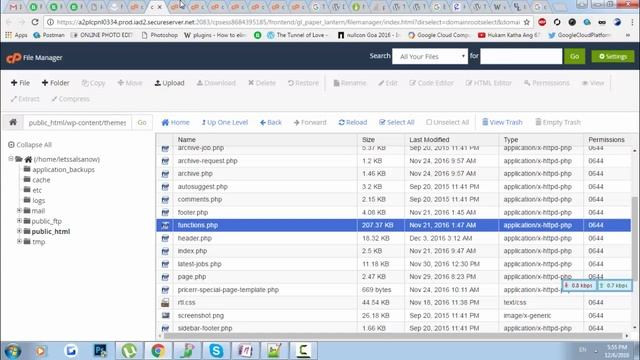Click Collapse All in the folder tree
The width and height of the screenshot is (640, 360).
30,144
